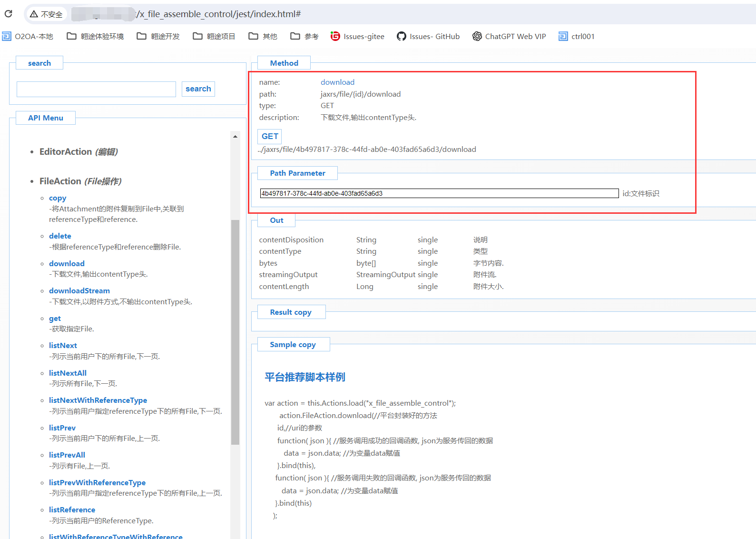Open the O2OA-本地 bookmark
The image size is (756, 539).
28,36
